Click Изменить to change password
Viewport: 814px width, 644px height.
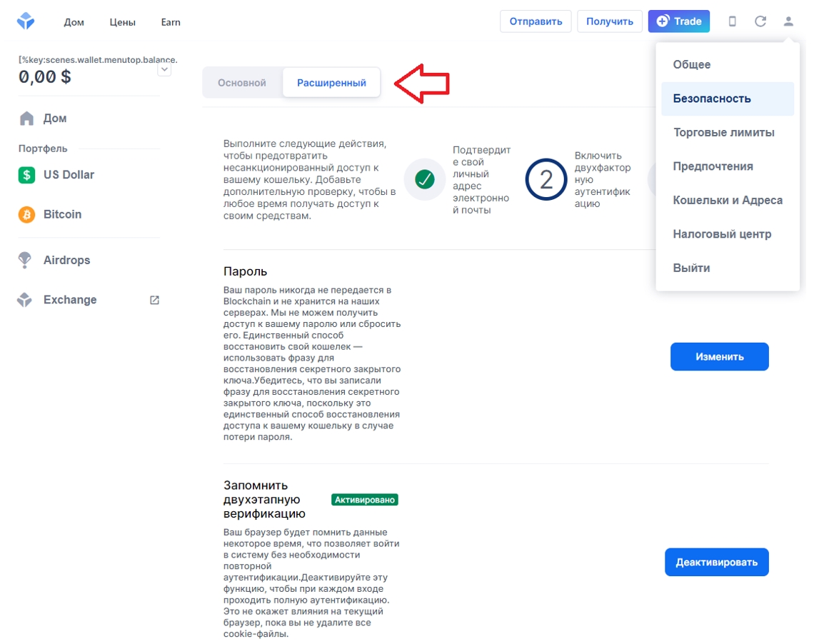[719, 356]
